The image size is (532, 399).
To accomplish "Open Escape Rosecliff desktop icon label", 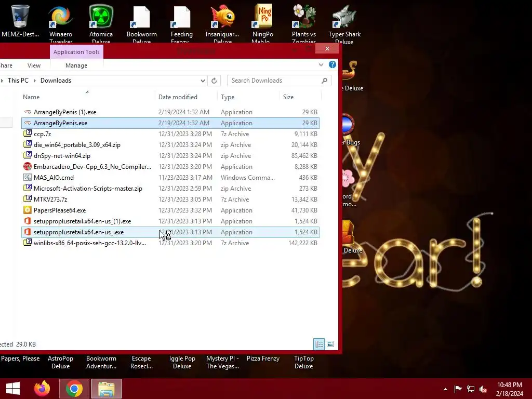I will coord(141,362).
